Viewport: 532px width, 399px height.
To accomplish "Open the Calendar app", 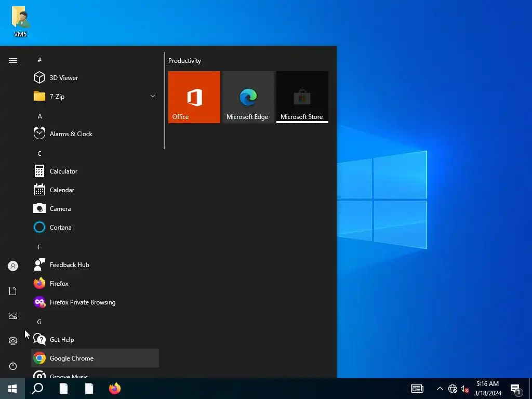I will [x=95, y=190].
